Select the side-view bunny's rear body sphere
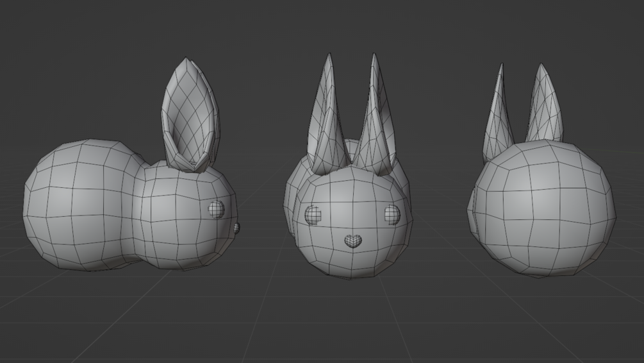 pos(80,205)
